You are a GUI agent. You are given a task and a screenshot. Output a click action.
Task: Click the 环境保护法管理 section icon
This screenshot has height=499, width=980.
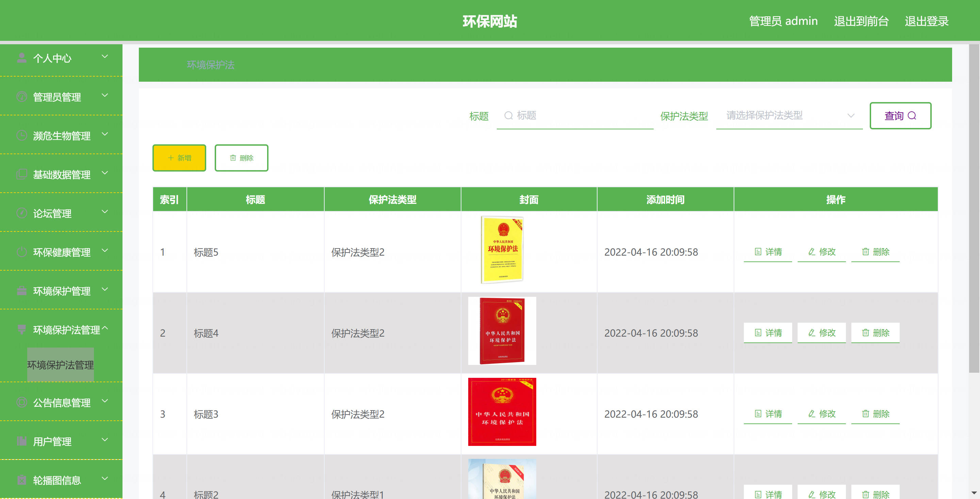(22, 329)
